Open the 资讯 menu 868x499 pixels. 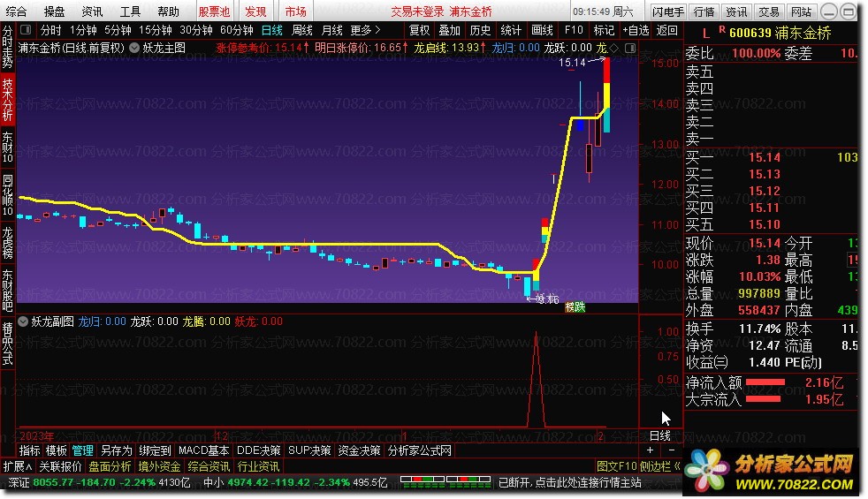(92, 11)
